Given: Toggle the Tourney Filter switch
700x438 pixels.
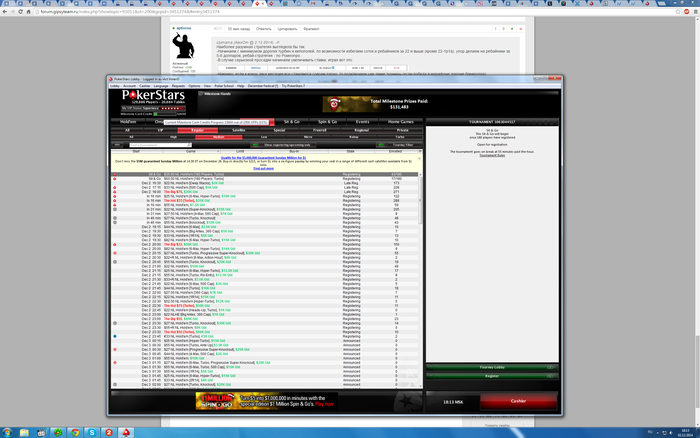Looking at the screenshot, I should click(397, 145).
